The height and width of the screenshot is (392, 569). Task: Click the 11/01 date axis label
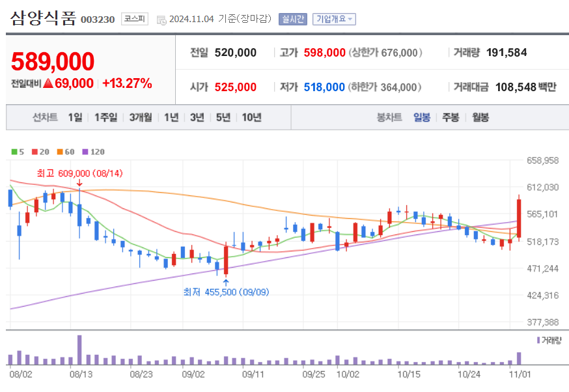click(520, 374)
